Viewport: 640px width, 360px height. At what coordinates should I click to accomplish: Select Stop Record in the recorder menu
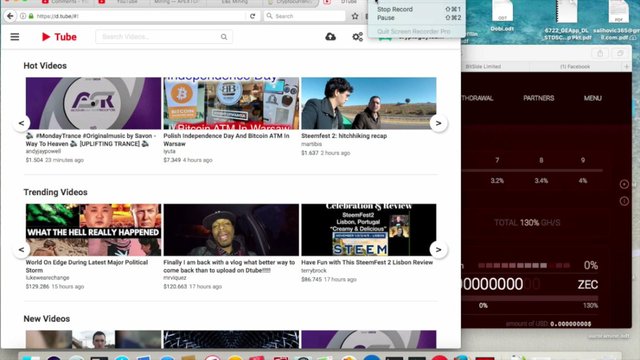tap(416, 9)
